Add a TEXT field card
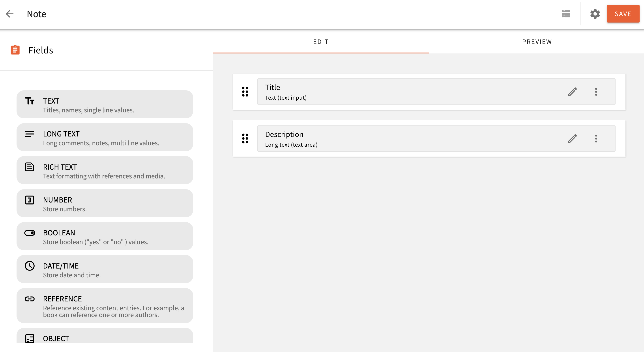Viewport: 644px width, 352px height. coord(105,104)
